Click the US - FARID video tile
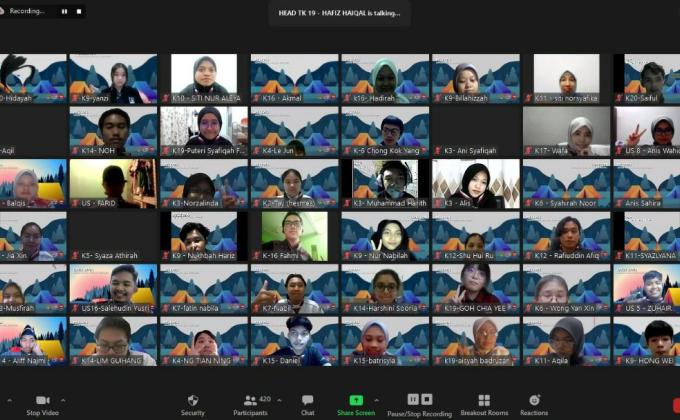Screen dimensions: 680x420 pos(113,183)
